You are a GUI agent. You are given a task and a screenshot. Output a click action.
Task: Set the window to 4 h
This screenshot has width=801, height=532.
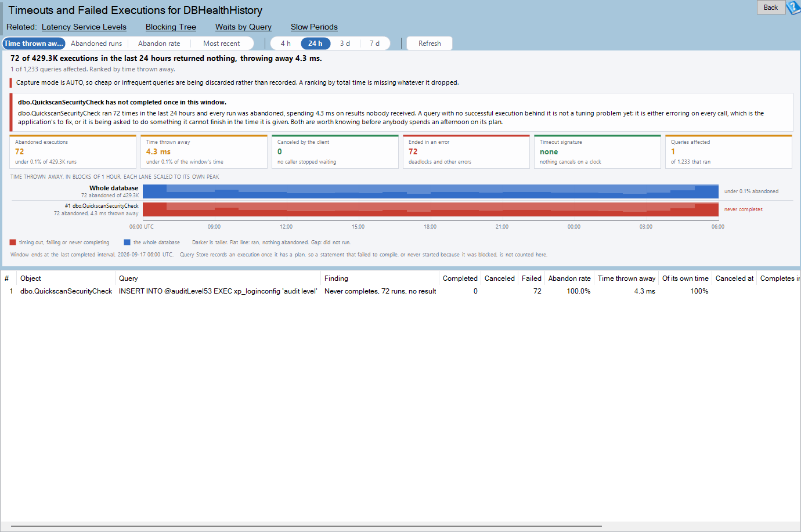(286, 44)
